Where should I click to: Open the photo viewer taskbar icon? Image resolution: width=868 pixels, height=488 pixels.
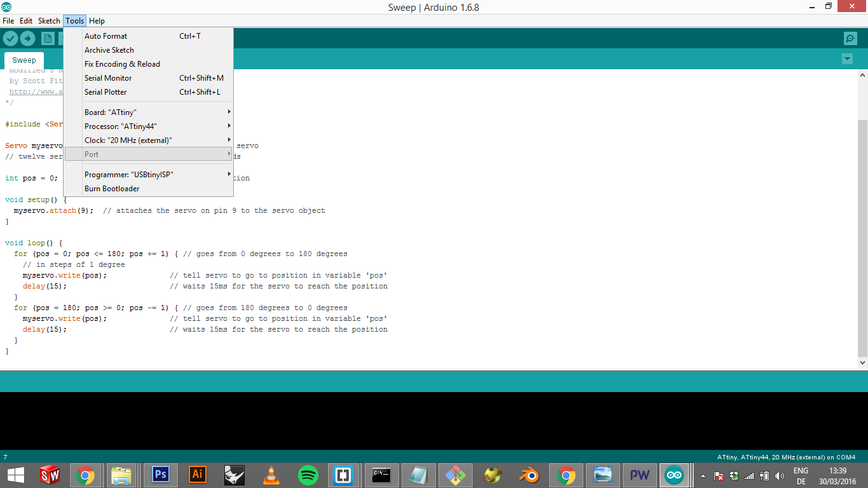[602, 475]
